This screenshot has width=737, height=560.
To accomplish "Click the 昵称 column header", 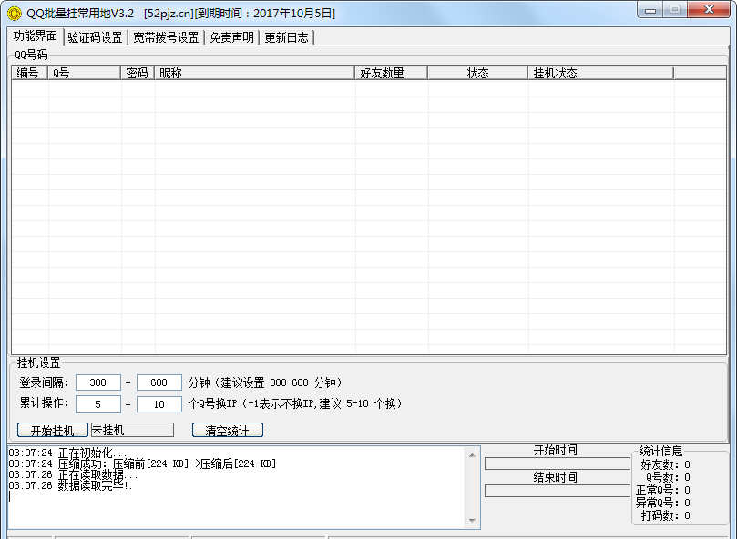I will [254, 73].
